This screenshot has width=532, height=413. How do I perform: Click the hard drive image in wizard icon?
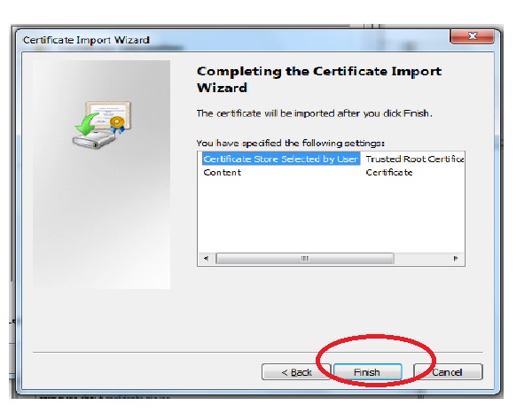click(93, 140)
